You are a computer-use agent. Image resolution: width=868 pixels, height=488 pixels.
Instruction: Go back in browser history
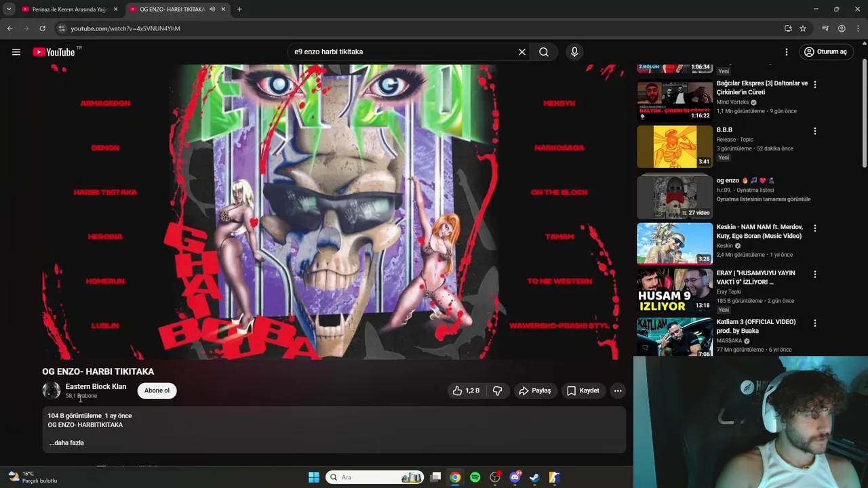pyautogui.click(x=9, y=28)
